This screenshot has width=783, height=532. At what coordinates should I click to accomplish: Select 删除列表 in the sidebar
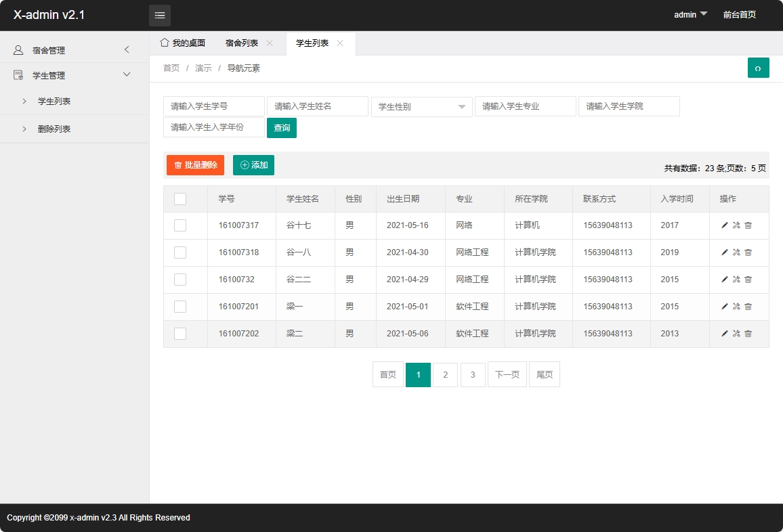tap(56, 129)
